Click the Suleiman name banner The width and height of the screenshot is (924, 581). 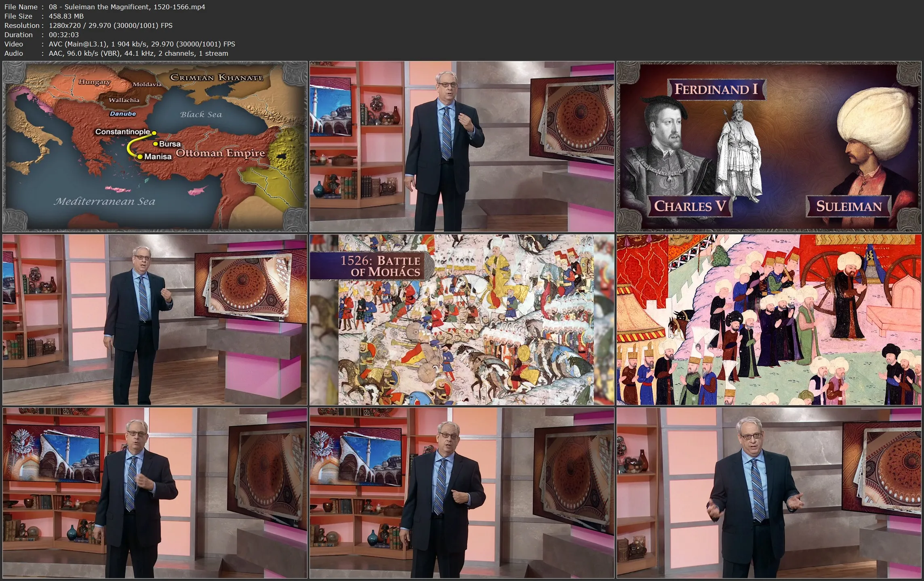848,206
